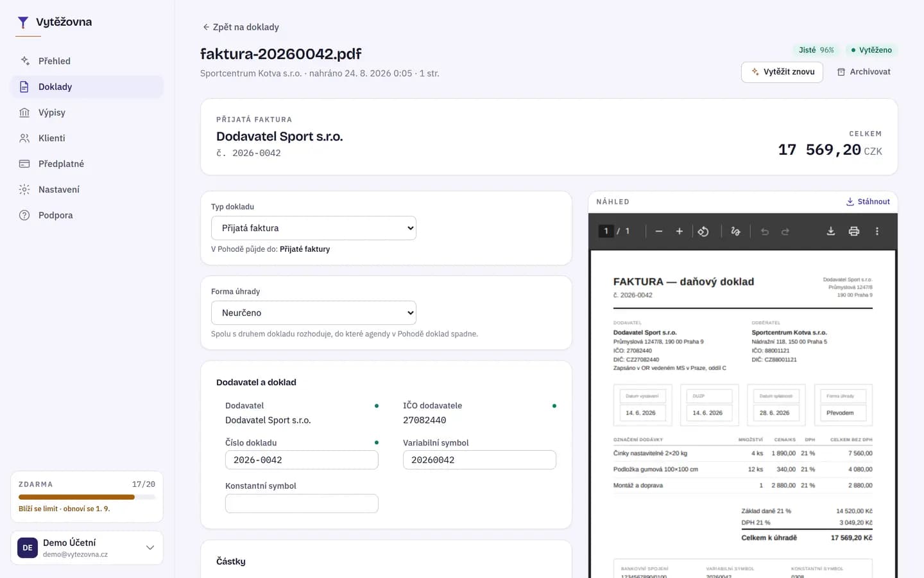Open Podpora in the sidebar
Viewport: 924px width, 578px height.
(87, 215)
